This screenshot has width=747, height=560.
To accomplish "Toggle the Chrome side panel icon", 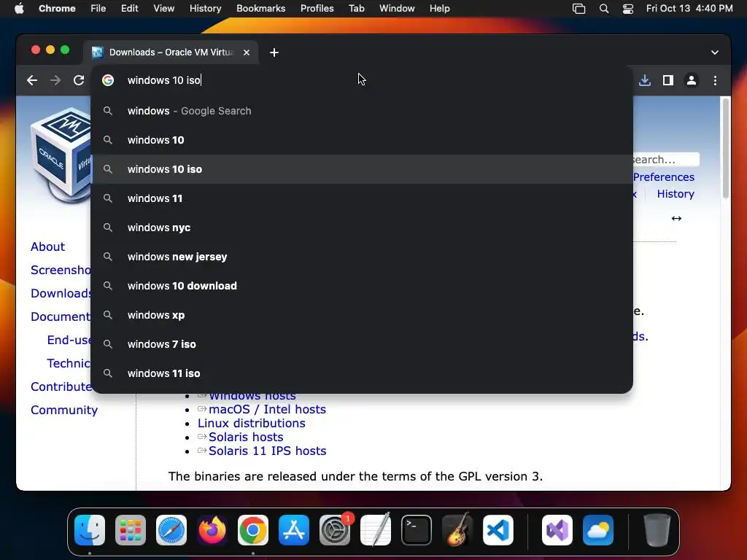I will click(x=668, y=80).
